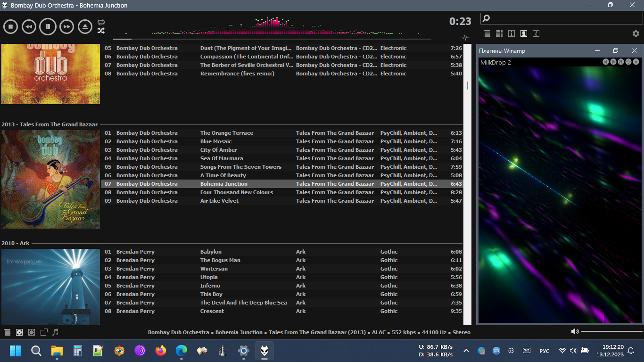Click the Eject/Open file button

tap(85, 27)
